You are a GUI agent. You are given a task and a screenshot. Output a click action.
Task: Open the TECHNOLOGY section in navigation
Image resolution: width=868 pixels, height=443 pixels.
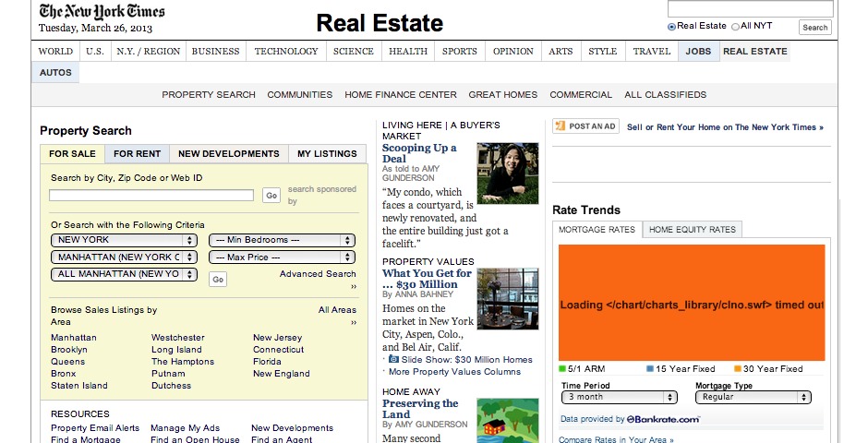point(286,52)
